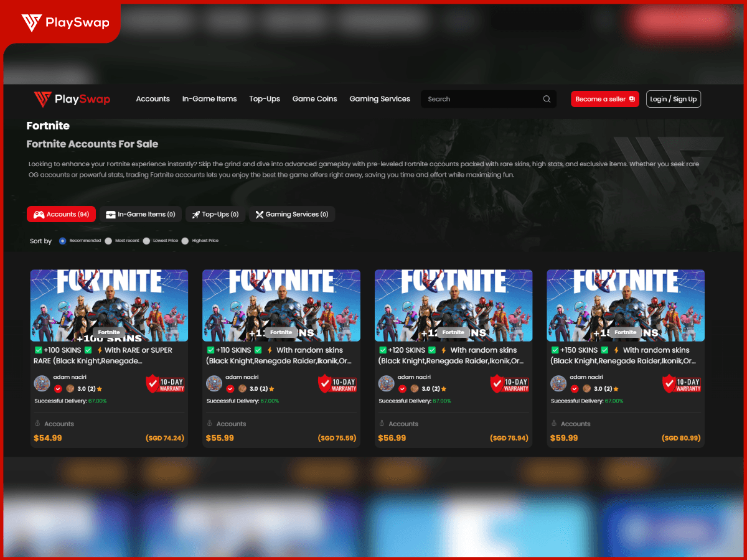This screenshot has height=560, width=747.
Task: Focus the Search input field
Action: [x=489, y=99]
